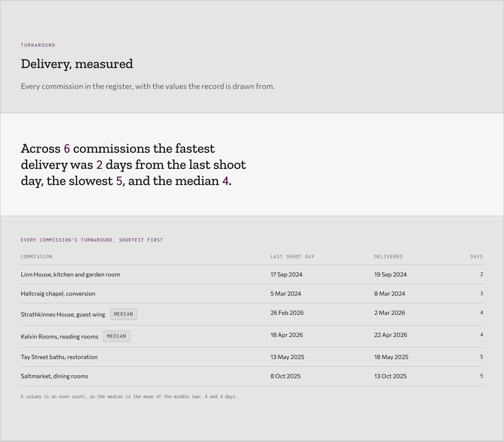504x442 pixels.
Task: Click the MEDIAN badge beside Kelvin Rooms
Action: click(117, 336)
